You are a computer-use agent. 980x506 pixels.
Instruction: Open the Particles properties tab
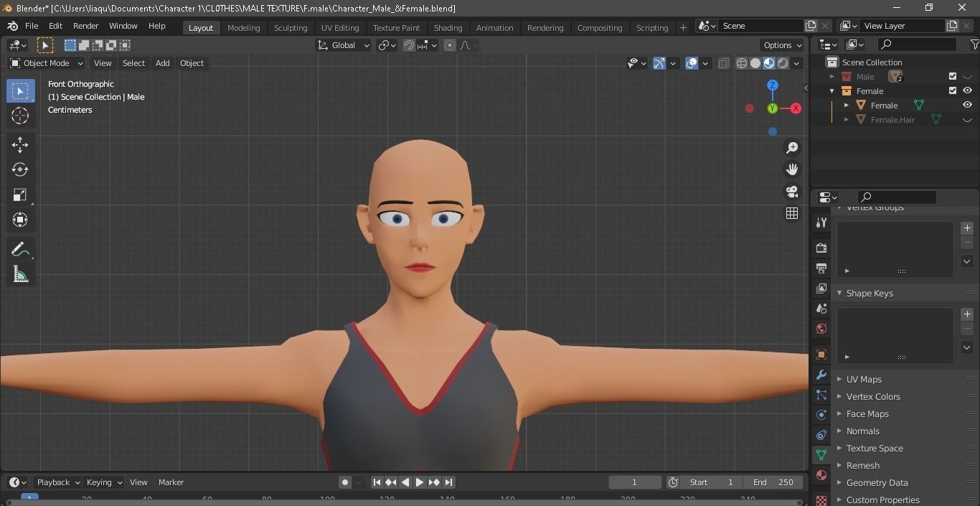[821, 395]
